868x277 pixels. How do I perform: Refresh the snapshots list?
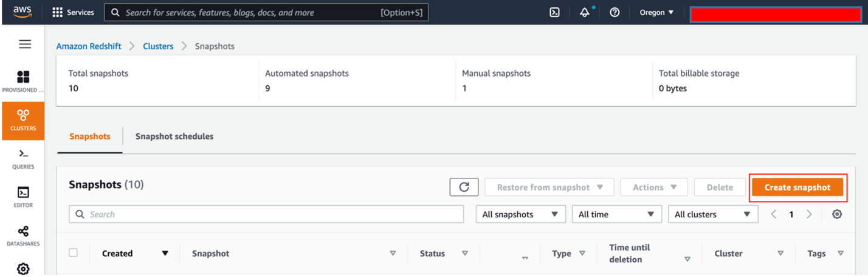pos(464,188)
